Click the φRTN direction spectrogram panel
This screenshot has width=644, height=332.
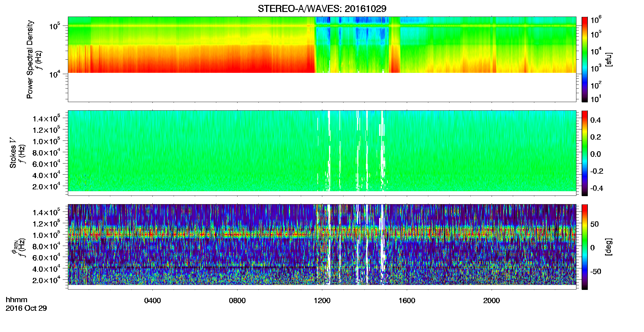pos(322,247)
